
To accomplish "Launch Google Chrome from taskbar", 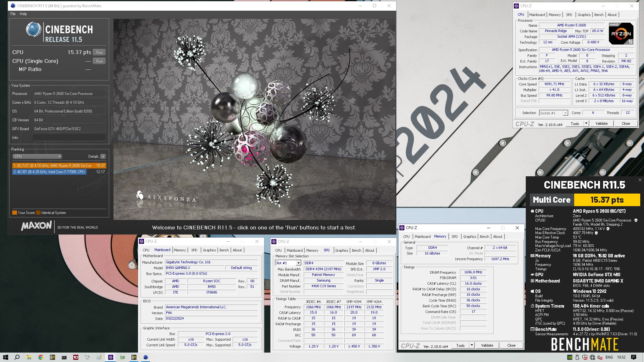I will [41, 357].
